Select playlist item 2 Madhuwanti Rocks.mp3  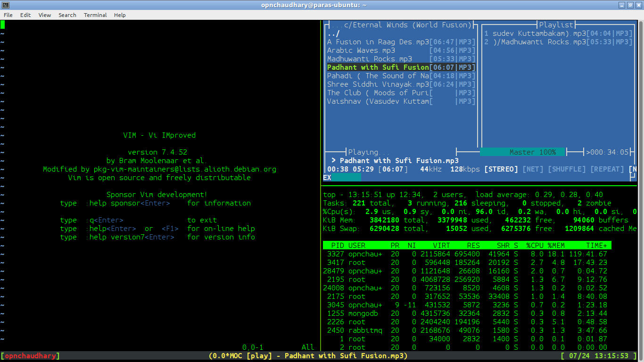(x=558, y=42)
